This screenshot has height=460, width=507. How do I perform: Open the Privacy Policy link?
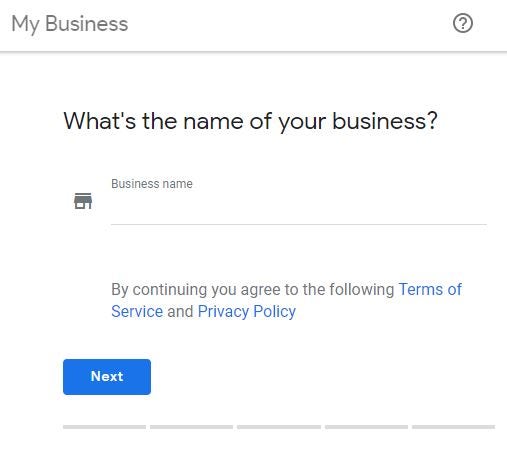point(247,312)
